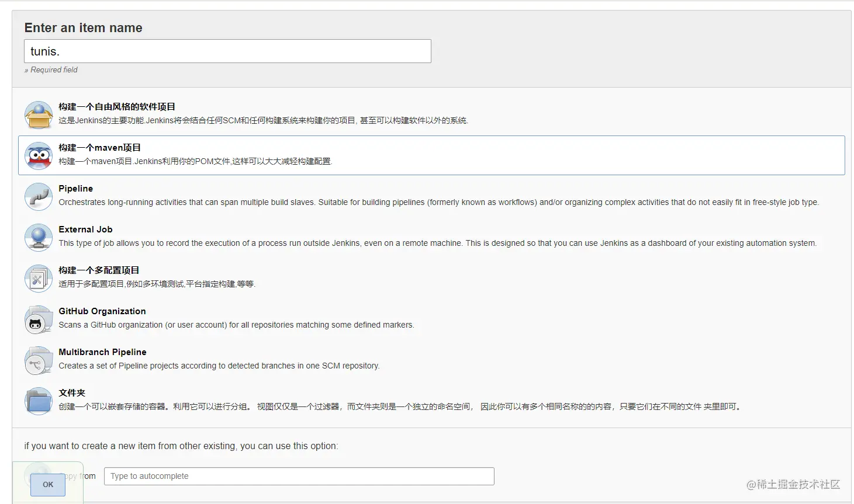Click the freestyle software project box icon
This screenshot has width=854, height=504.
point(39,114)
